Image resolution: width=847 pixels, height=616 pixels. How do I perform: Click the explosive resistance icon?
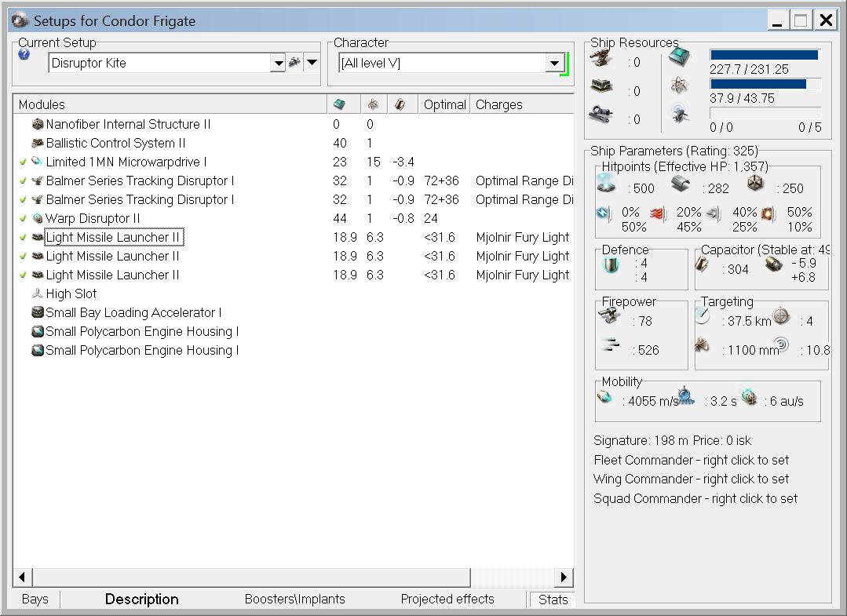pos(769,213)
